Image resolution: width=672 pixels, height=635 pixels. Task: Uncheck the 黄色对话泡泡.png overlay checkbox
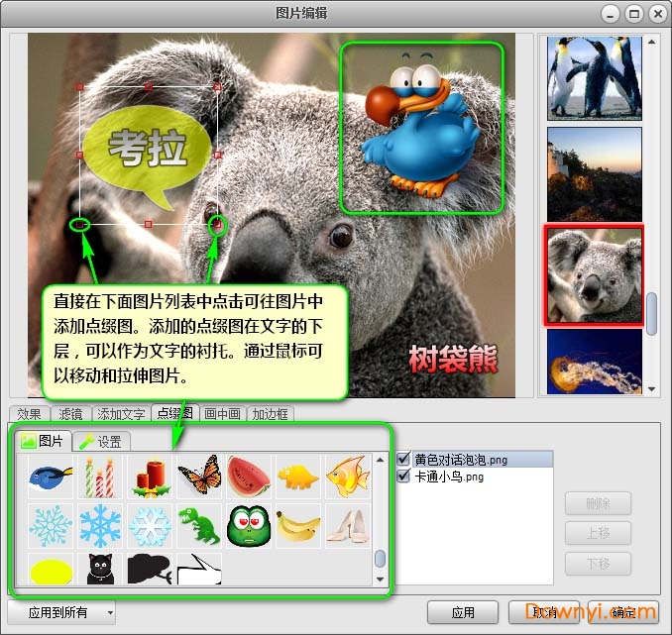coord(403,460)
